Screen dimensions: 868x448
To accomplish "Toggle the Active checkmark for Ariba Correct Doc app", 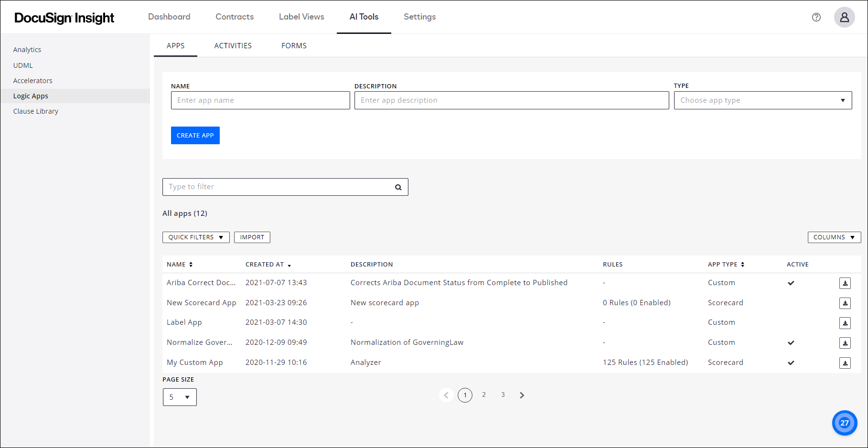I will 791,283.
